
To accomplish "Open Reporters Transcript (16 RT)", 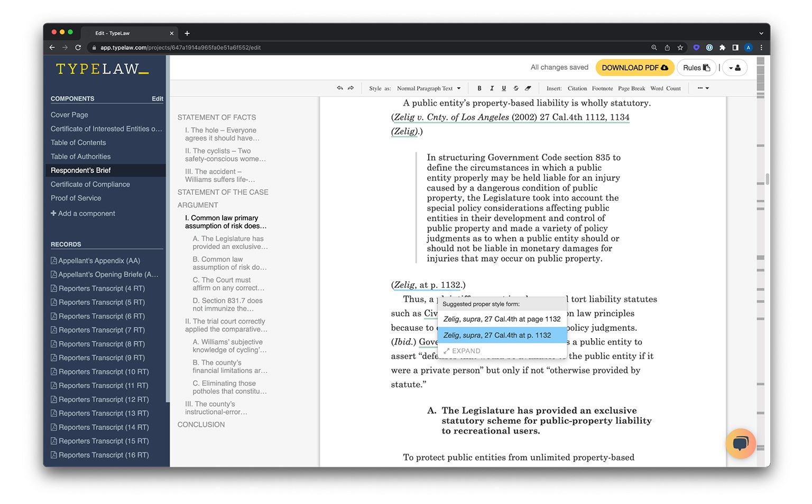I will tap(100, 455).
